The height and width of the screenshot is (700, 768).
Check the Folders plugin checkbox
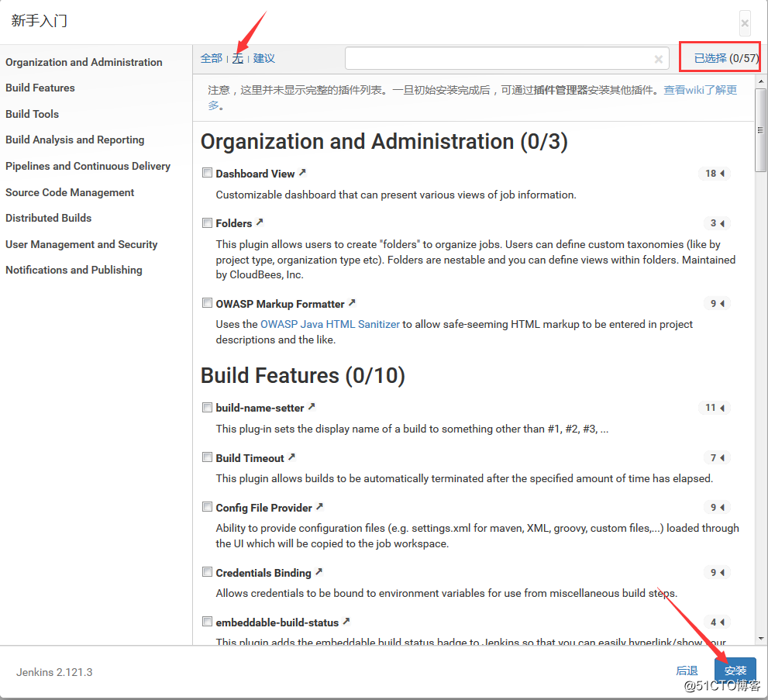pos(207,223)
